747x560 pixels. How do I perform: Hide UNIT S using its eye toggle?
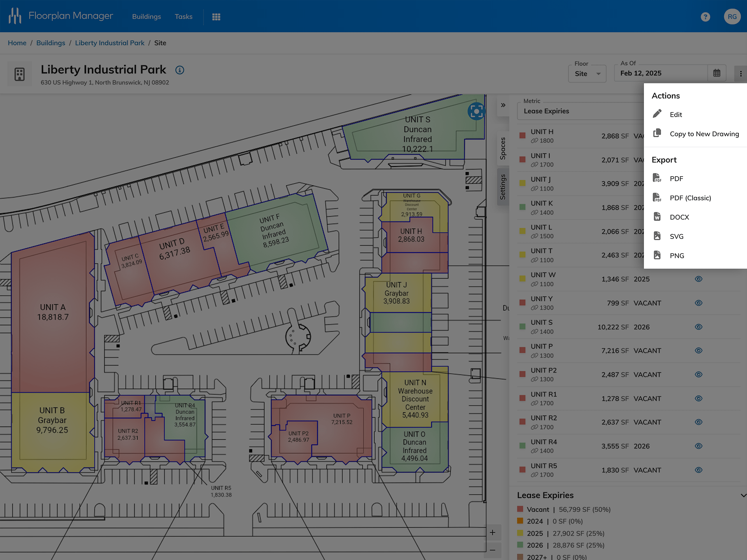click(698, 327)
